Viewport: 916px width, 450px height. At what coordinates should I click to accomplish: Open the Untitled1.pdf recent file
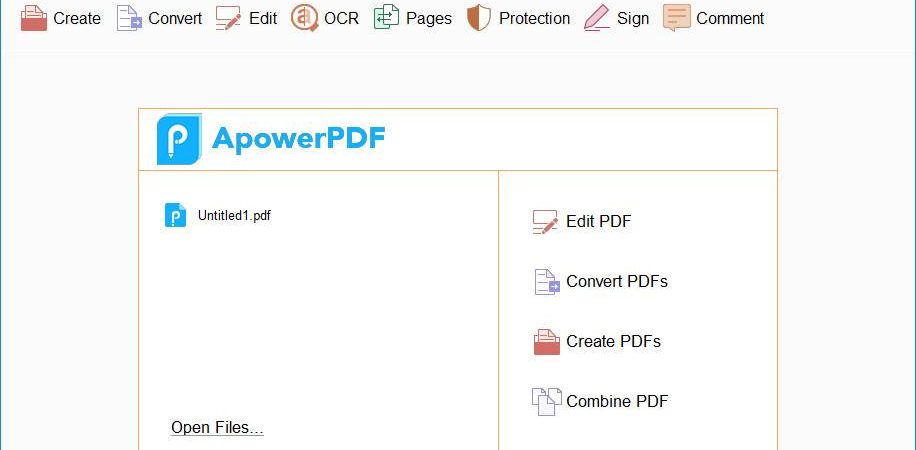click(218, 216)
